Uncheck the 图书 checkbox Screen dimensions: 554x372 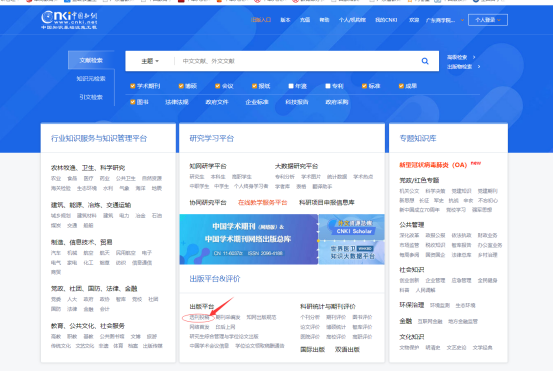pos(132,102)
